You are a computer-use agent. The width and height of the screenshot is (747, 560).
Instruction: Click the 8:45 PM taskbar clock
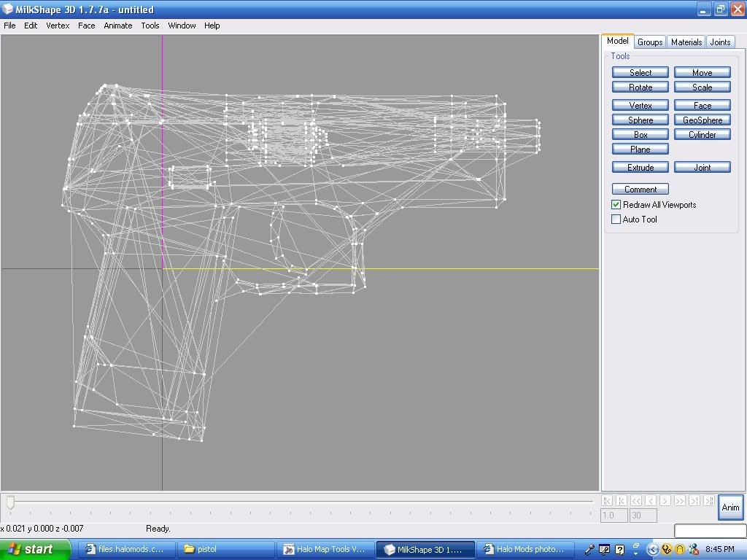(719, 549)
